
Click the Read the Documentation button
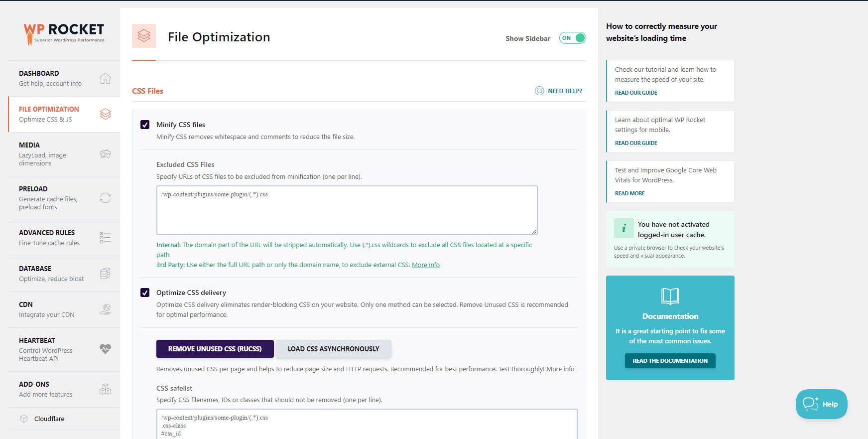tap(670, 361)
